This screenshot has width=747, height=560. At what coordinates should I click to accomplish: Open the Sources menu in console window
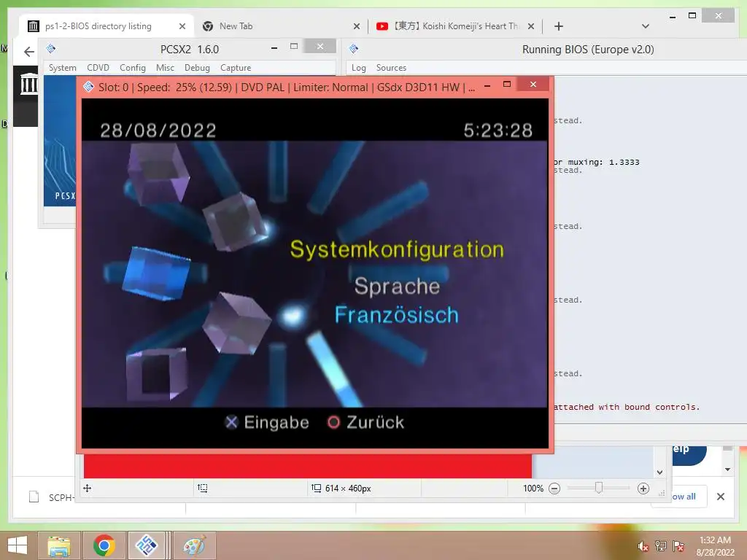point(391,68)
